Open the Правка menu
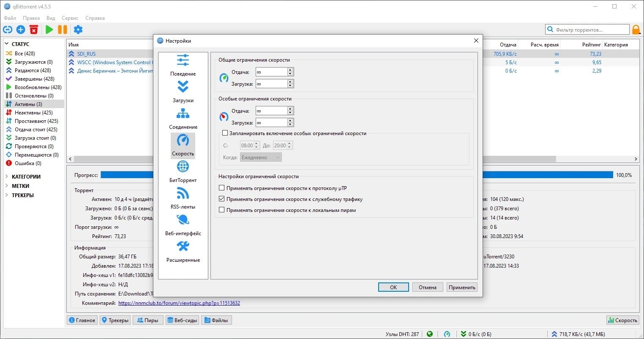This screenshot has height=339, width=644. pyautogui.click(x=31, y=18)
